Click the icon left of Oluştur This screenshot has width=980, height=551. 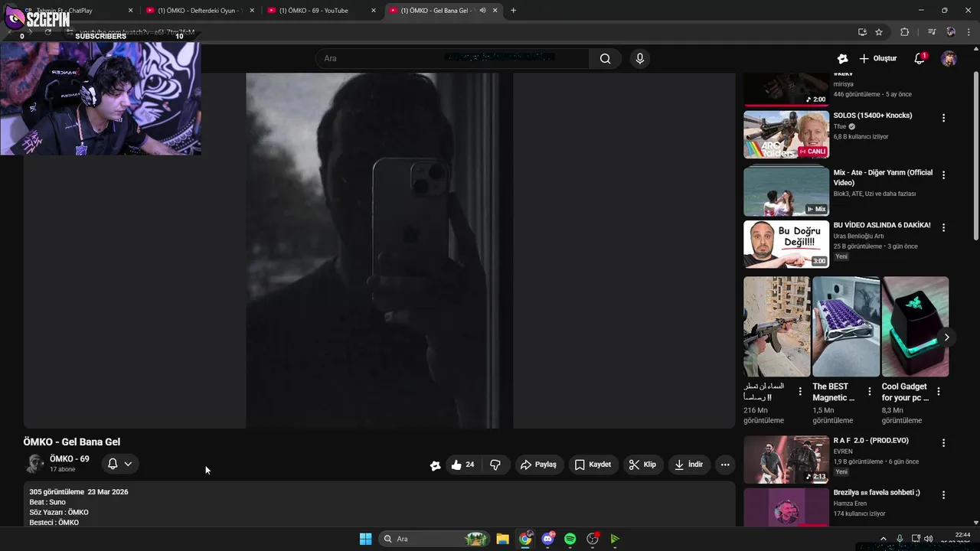click(x=842, y=58)
